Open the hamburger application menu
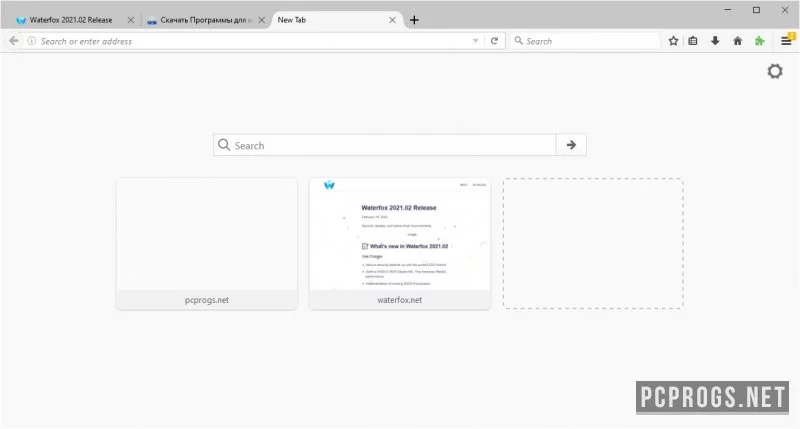Screen dimensions: 800x429 point(787,41)
